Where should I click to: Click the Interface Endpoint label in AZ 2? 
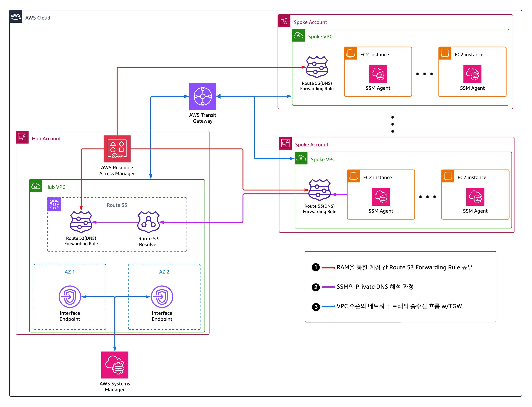(x=162, y=316)
